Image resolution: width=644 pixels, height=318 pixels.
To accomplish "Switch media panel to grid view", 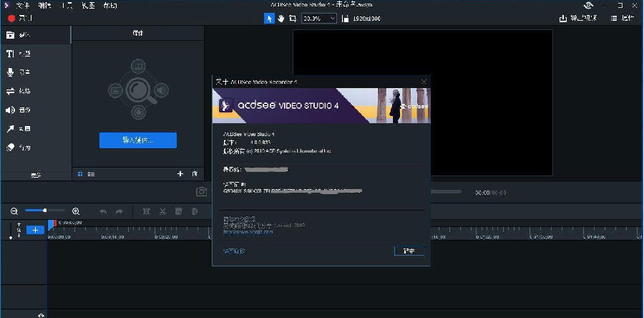I will tap(80, 174).
